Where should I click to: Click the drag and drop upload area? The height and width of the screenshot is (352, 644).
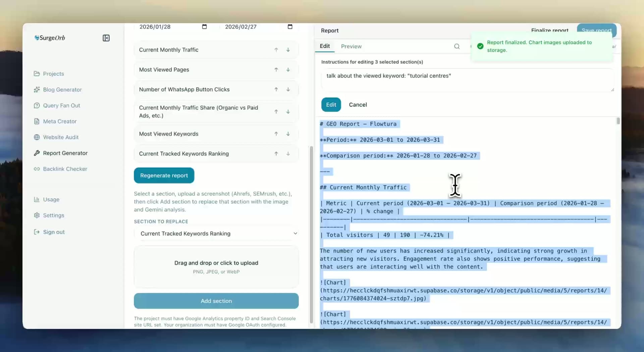(x=216, y=267)
